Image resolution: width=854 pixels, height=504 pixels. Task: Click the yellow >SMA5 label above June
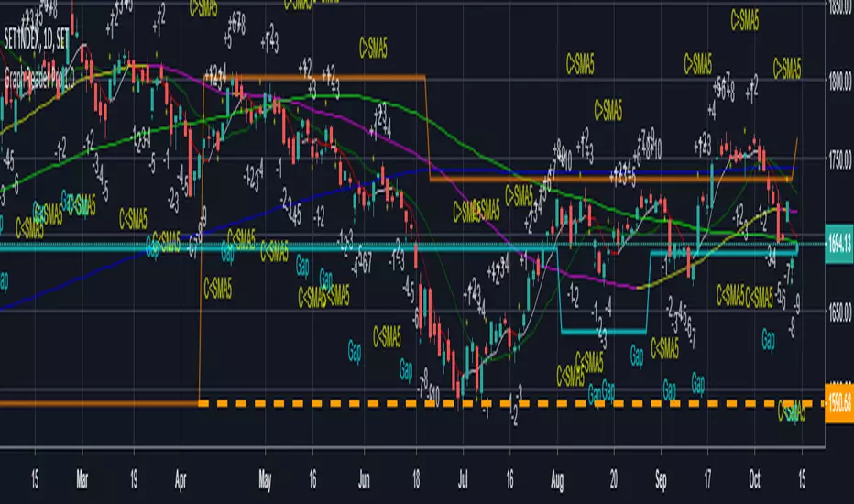(x=374, y=49)
